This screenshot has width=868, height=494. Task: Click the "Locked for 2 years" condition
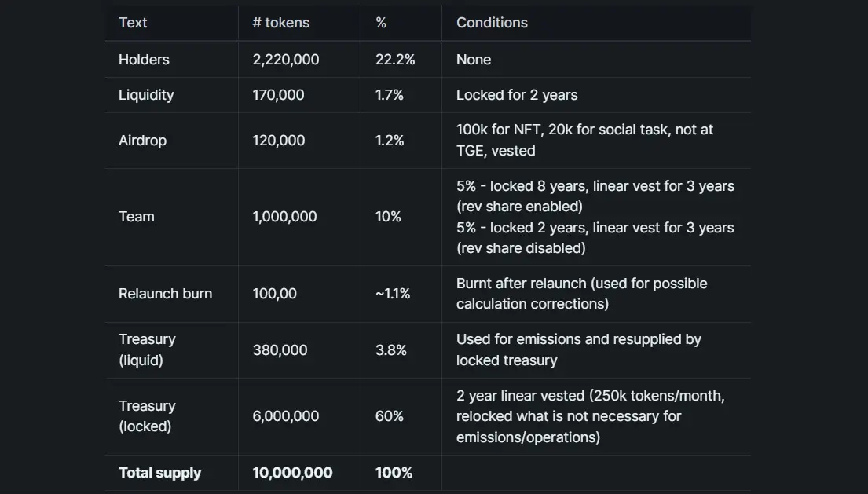[517, 95]
